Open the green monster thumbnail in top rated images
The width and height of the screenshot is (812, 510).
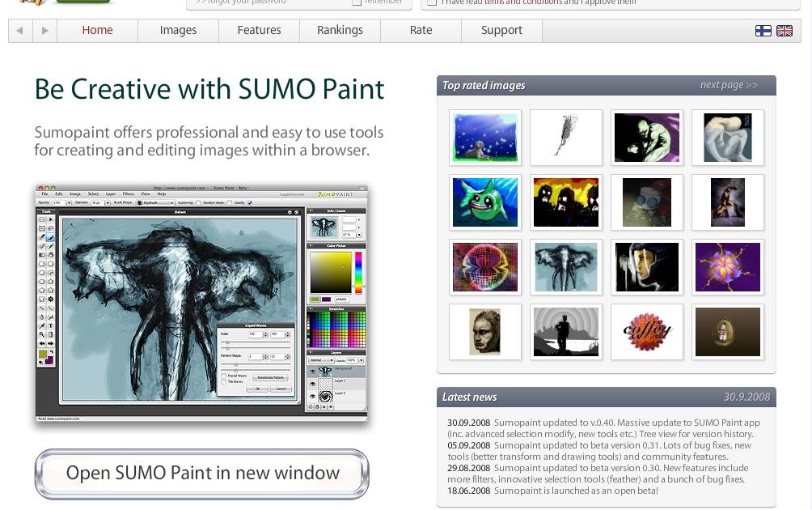[x=485, y=202]
